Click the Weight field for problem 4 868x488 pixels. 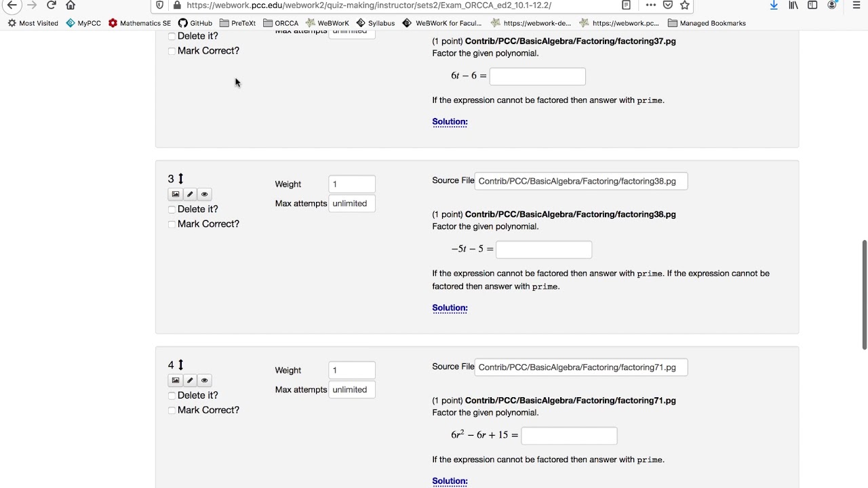coord(352,370)
